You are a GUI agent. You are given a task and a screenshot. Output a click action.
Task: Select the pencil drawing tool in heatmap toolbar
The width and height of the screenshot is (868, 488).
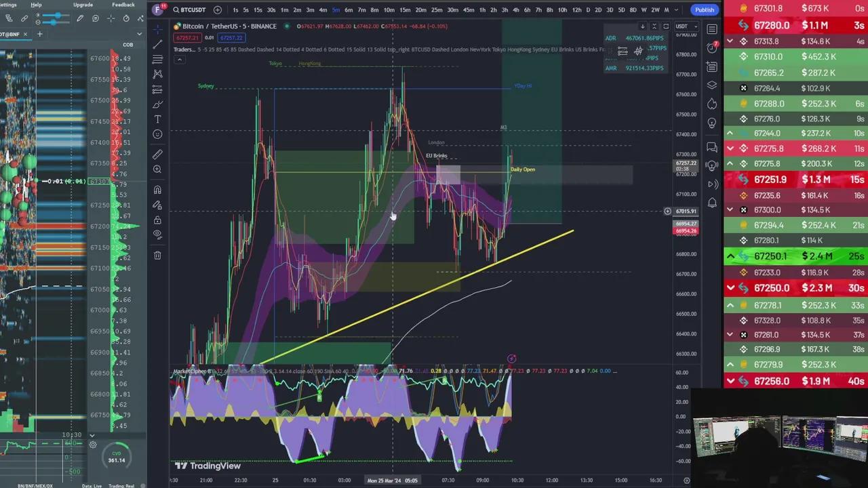click(x=80, y=18)
